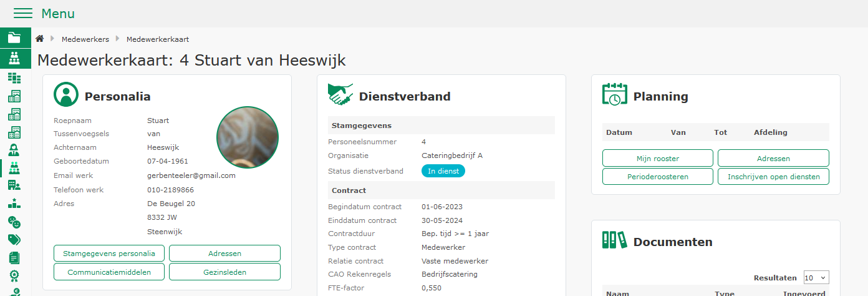The width and height of the screenshot is (868, 296).
Task: Click Stuart's round profile photo
Action: tap(248, 137)
